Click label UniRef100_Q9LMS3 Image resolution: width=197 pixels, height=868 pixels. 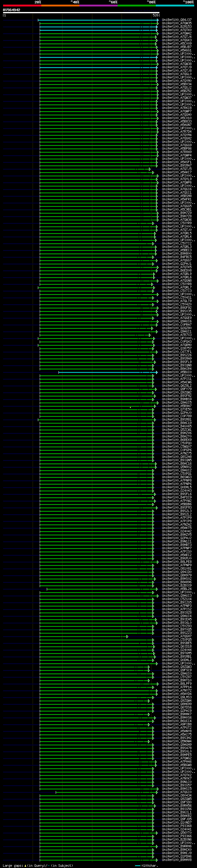(176, 697)
